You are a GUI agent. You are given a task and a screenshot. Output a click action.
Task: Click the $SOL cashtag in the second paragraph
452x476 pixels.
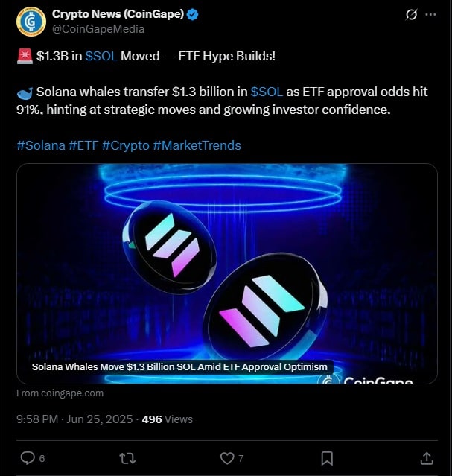267,92
